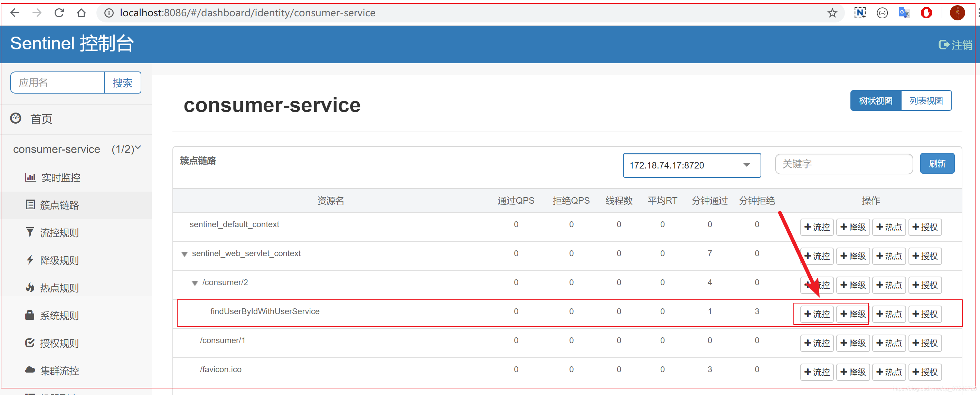Add 降级 rule for /consumer/2
Image resolution: width=980 pixels, height=395 pixels.
tap(853, 285)
